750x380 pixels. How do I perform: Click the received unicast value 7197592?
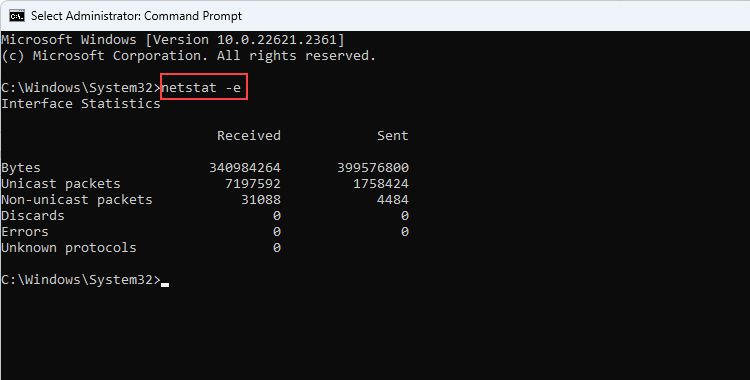point(253,184)
